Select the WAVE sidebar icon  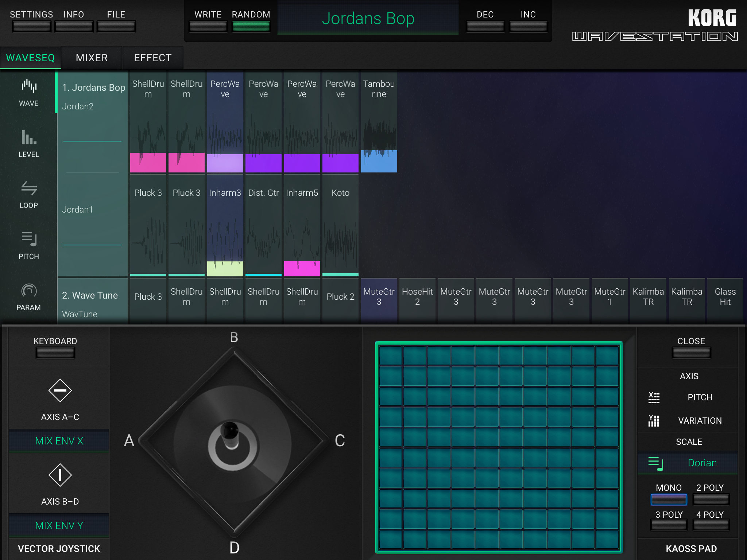pos(29,93)
